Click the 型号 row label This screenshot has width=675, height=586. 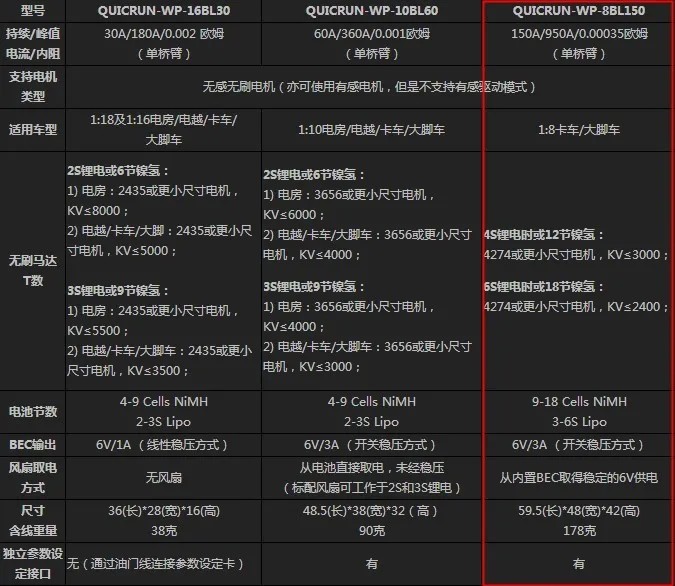pyautogui.click(x=33, y=11)
